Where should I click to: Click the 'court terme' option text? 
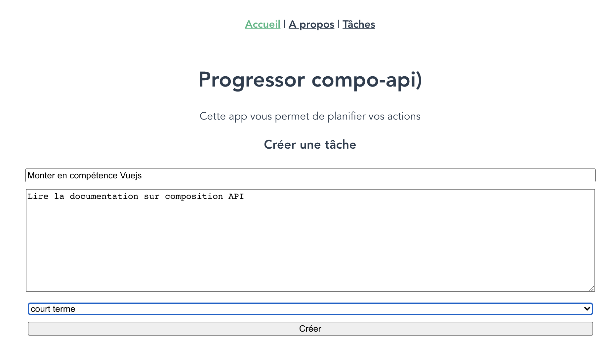tap(52, 309)
